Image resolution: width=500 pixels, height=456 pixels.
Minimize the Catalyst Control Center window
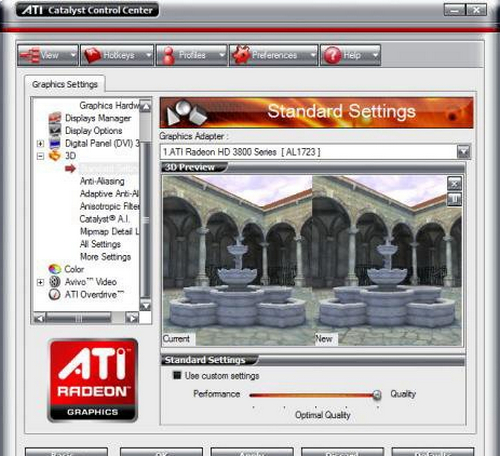(454, 10)
